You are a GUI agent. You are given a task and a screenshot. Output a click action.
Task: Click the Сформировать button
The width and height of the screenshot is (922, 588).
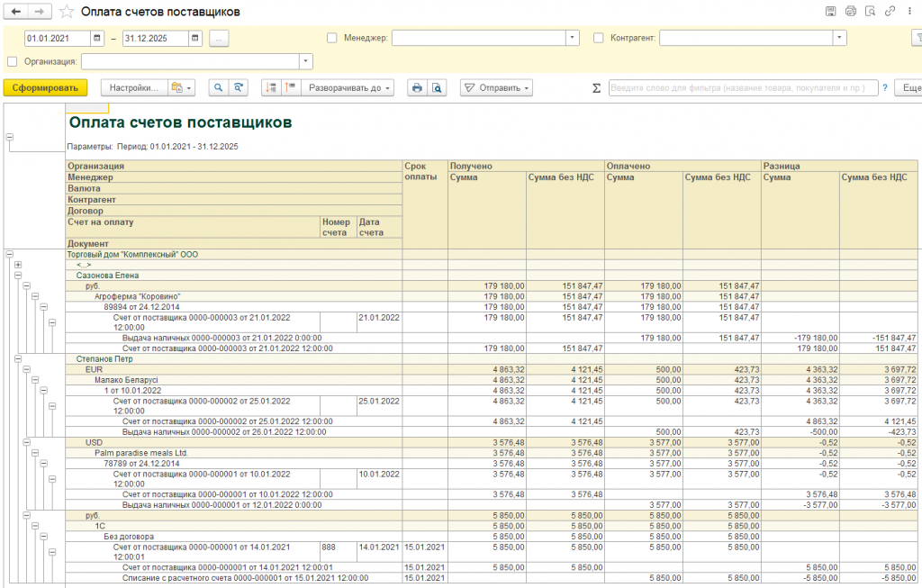45,87
